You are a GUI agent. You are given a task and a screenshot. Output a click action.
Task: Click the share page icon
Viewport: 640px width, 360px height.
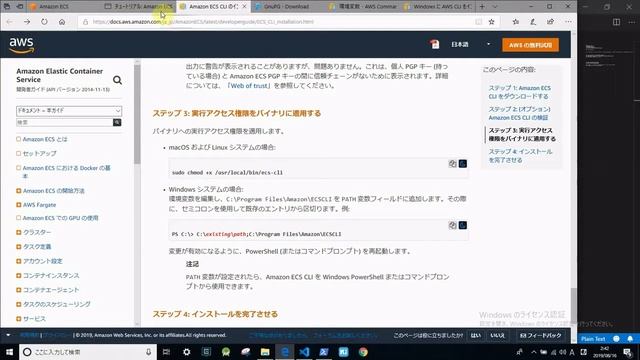pos(551,22)
